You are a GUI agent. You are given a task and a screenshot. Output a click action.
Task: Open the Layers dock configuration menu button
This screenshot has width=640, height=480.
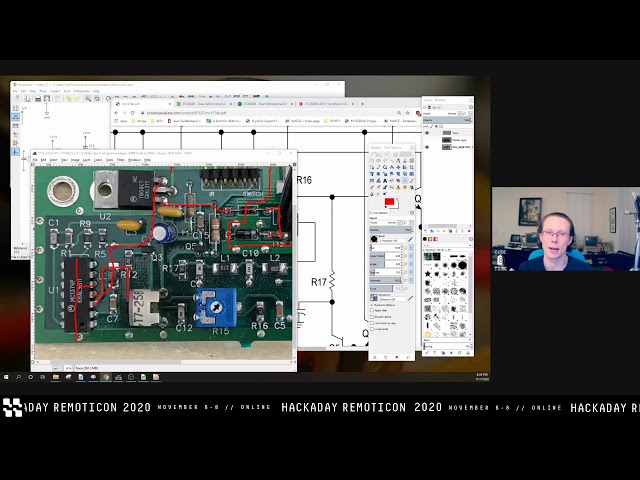(x=471, y=107)
